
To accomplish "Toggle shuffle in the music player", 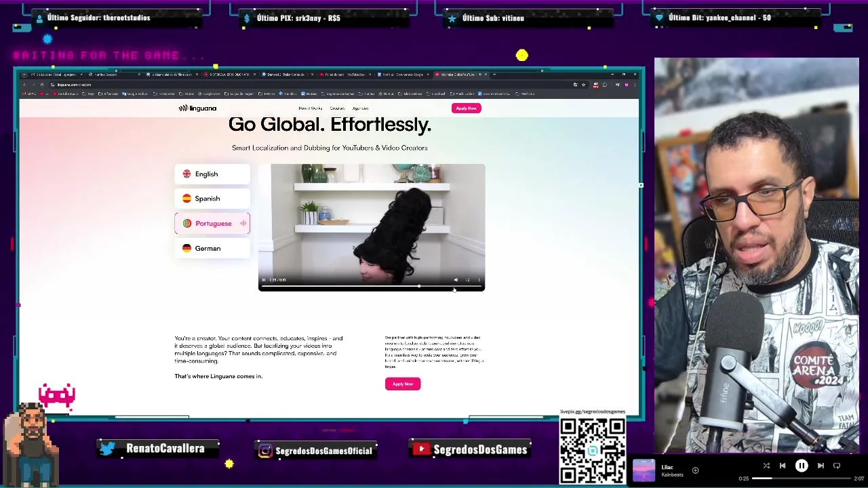I will pos(766,466).
